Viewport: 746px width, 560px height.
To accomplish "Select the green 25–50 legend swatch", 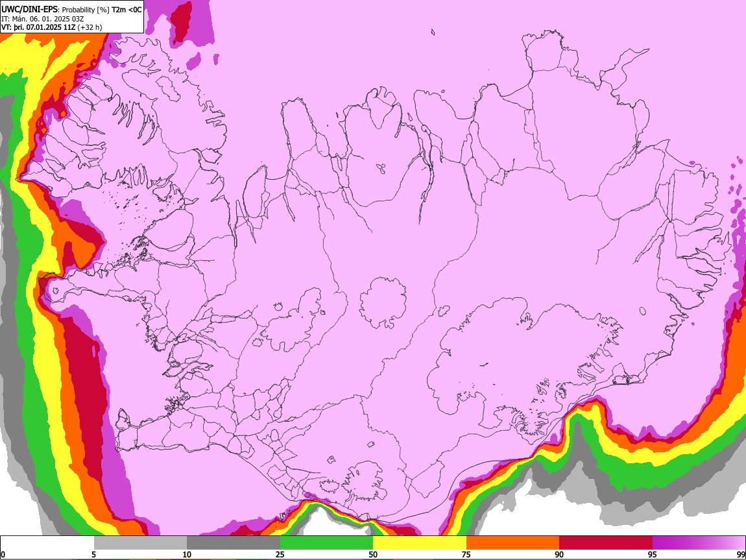I will click(326, 542).
